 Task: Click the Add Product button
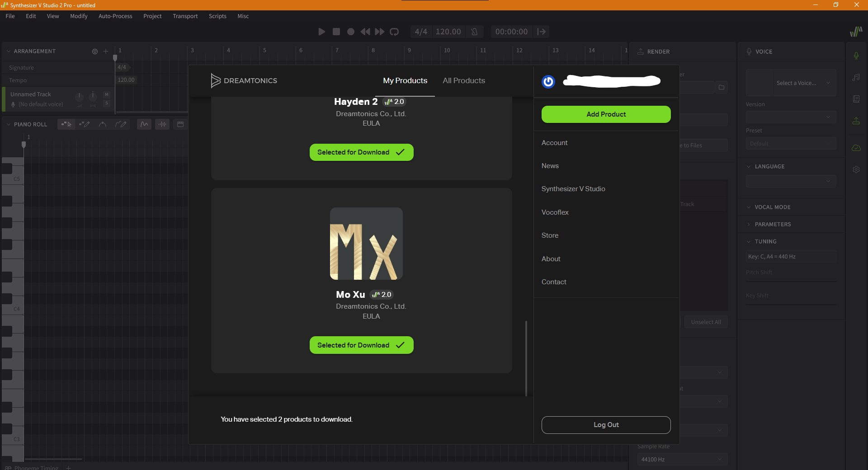click(606, 114)
